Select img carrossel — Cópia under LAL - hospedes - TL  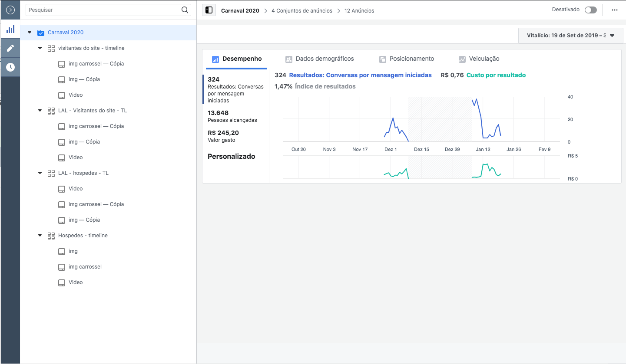(x=96, y=204)
